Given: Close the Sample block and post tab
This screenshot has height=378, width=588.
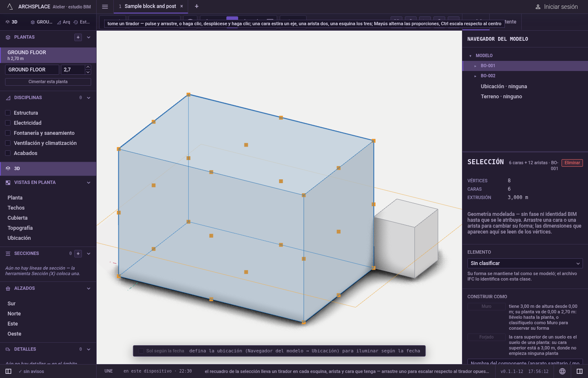Looking at the screenshot, I should pos(181,6).
